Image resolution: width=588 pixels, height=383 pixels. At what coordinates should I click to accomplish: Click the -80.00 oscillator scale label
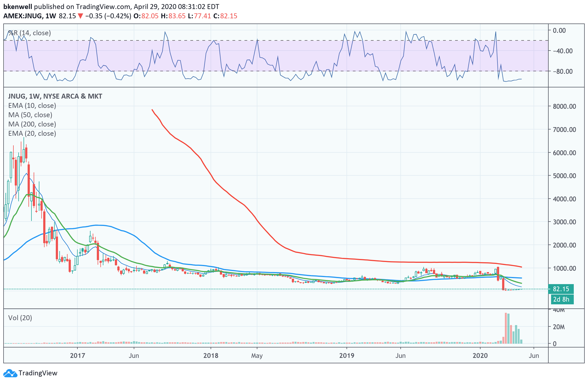click(x=563, y=72)
